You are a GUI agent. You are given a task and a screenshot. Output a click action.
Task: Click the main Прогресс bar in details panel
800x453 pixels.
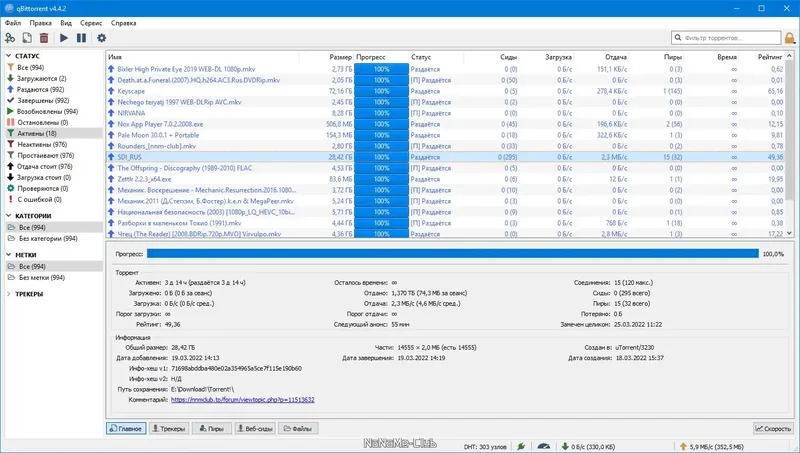453,254
